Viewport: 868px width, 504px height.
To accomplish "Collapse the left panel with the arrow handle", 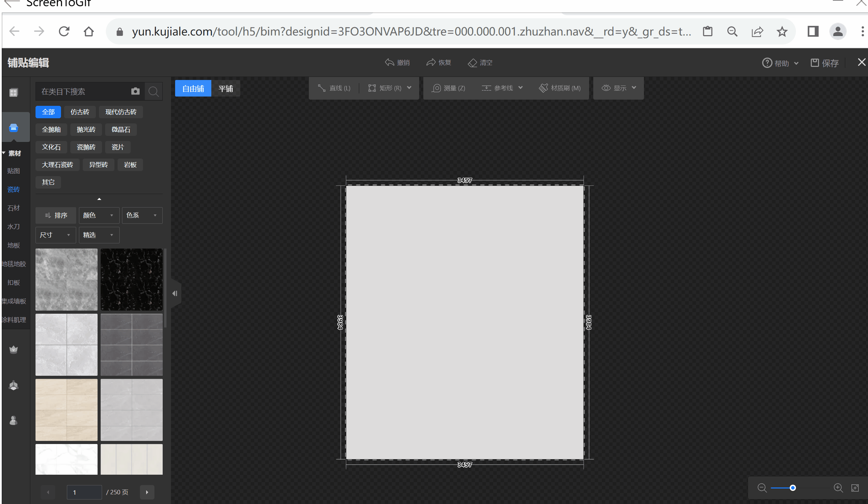I will tap(175, 293).
